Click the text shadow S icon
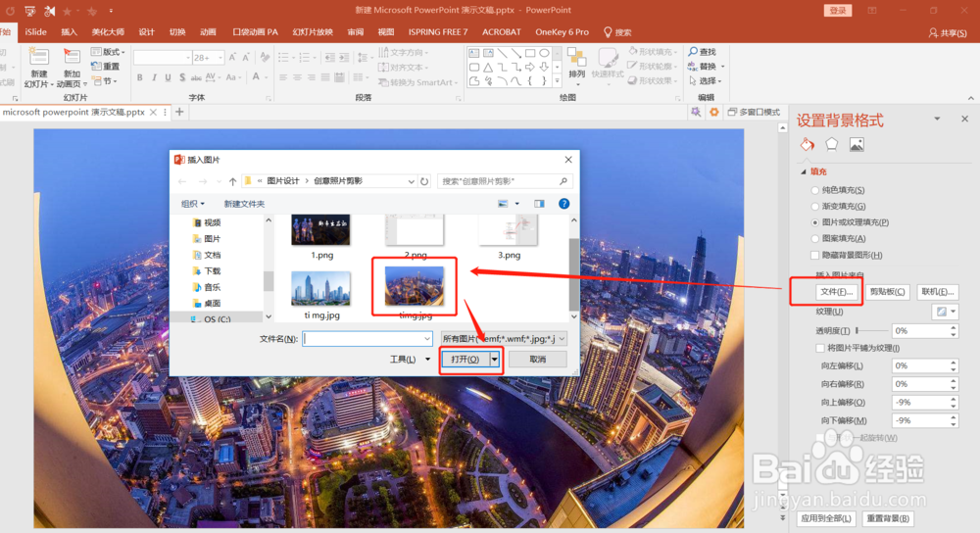This screenshot has height=533, width=980. point(182,77)
